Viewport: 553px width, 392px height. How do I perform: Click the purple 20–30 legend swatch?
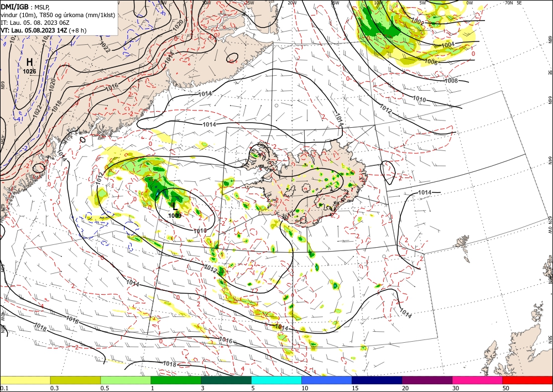click(x=427, y=380)
